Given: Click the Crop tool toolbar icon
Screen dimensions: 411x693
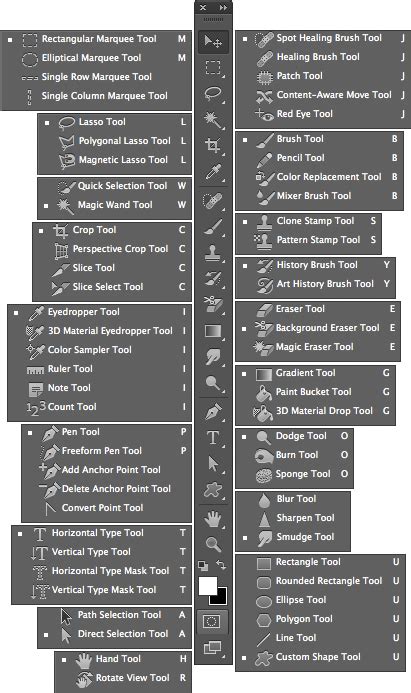Looking at the screenshot, I should 213,145.
